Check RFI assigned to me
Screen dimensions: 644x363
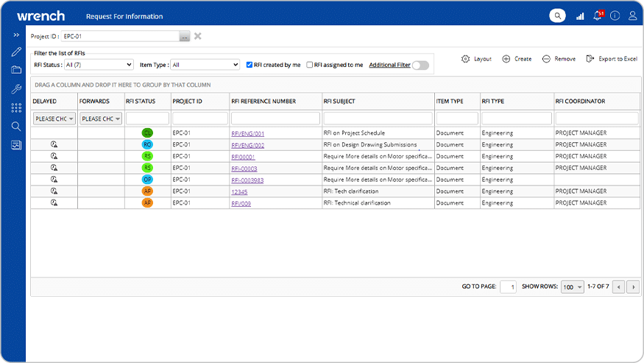(310, 65)
